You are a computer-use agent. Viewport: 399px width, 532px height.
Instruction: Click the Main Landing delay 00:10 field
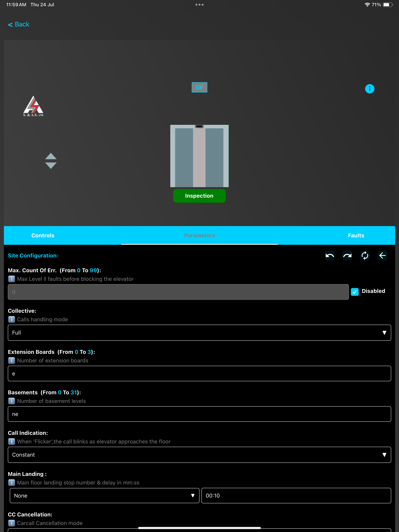click(x=296, y=495)
